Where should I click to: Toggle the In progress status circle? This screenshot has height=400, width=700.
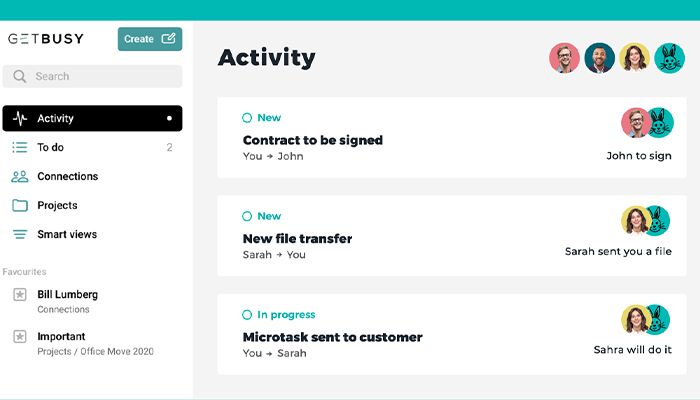tap(247, 315)
